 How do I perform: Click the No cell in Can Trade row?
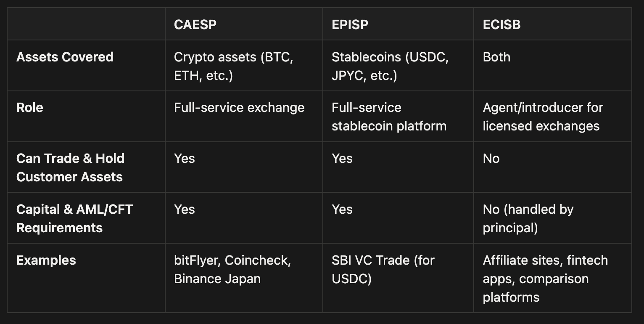click(491, 159)
